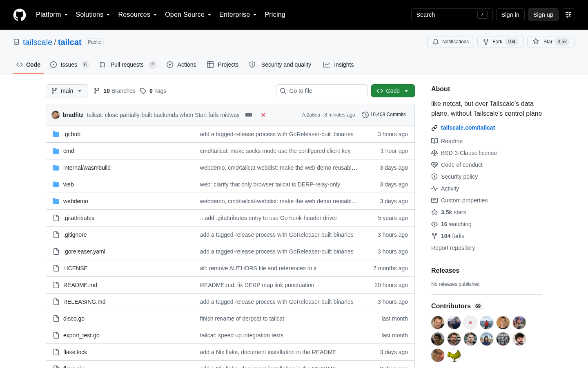
Task: Open the export_test.go file
Action: [x=81, y=335]
